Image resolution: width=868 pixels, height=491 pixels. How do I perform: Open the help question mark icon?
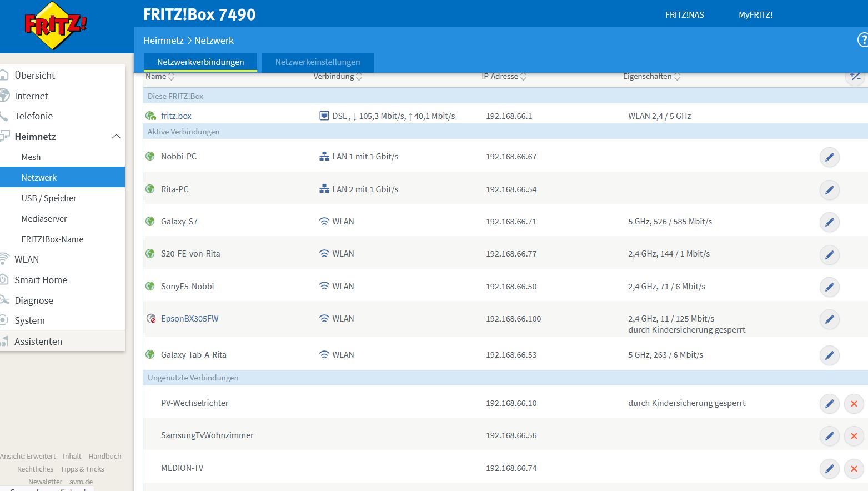[863, 40]
